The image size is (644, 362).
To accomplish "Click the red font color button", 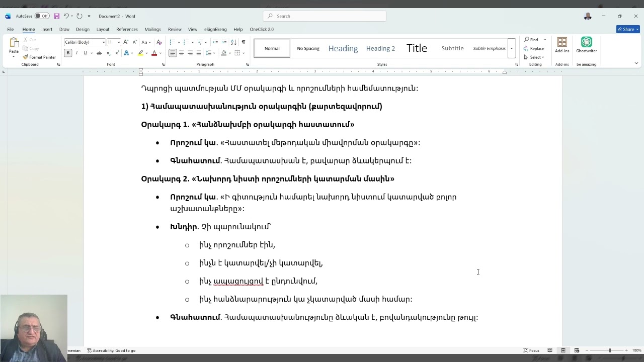I will 154,53.
